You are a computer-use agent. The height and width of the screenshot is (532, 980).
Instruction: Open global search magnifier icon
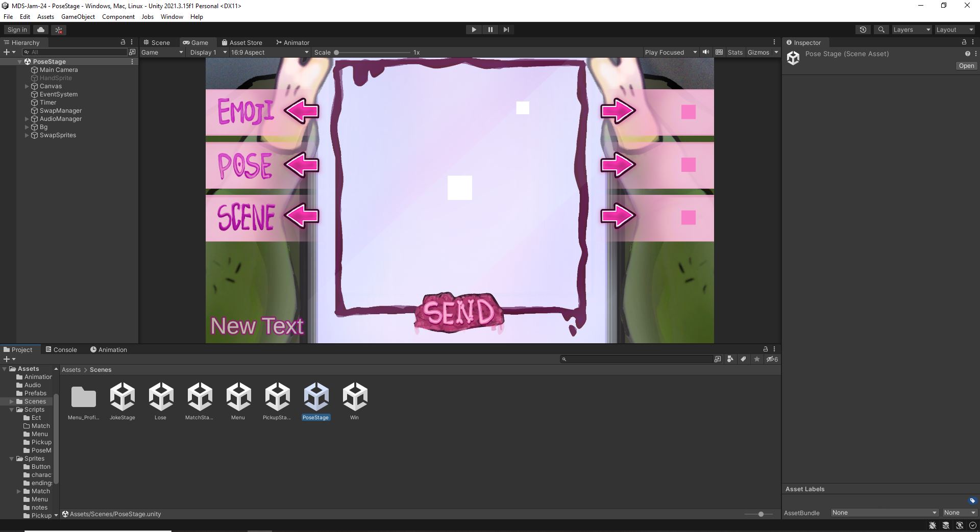coord(881,30)
